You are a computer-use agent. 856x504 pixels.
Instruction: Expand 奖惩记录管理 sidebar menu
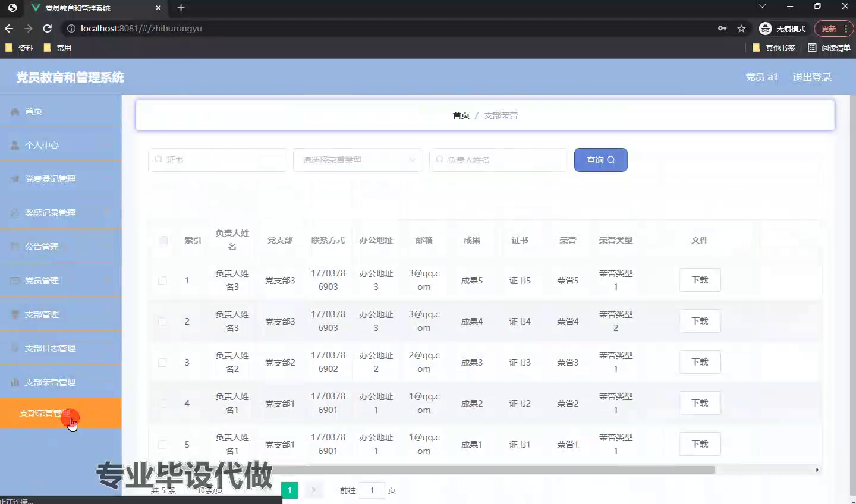click(x=61, y=213)
